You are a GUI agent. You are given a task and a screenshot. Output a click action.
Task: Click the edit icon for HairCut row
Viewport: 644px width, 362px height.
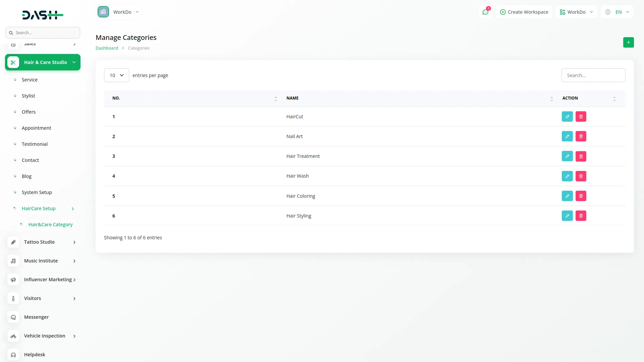click(x=567, y=117)
